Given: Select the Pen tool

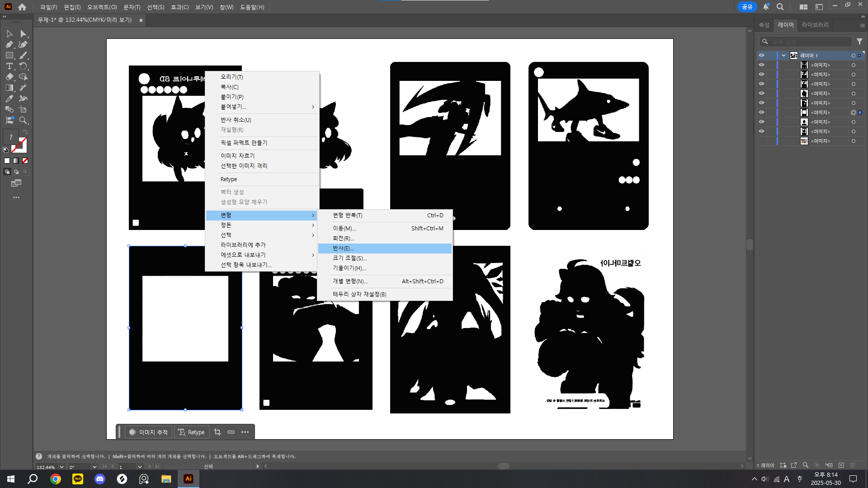Looking at the screenshot, I should 9,45.
